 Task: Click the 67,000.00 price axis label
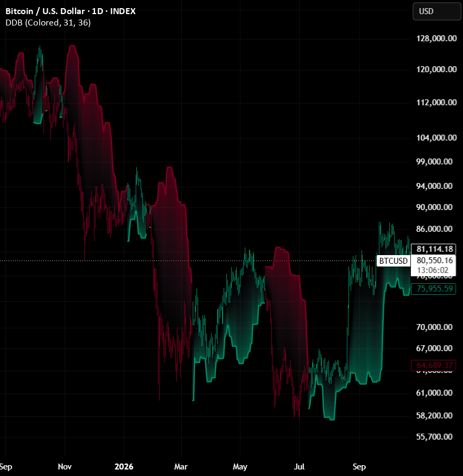click(x=434, y=348)
